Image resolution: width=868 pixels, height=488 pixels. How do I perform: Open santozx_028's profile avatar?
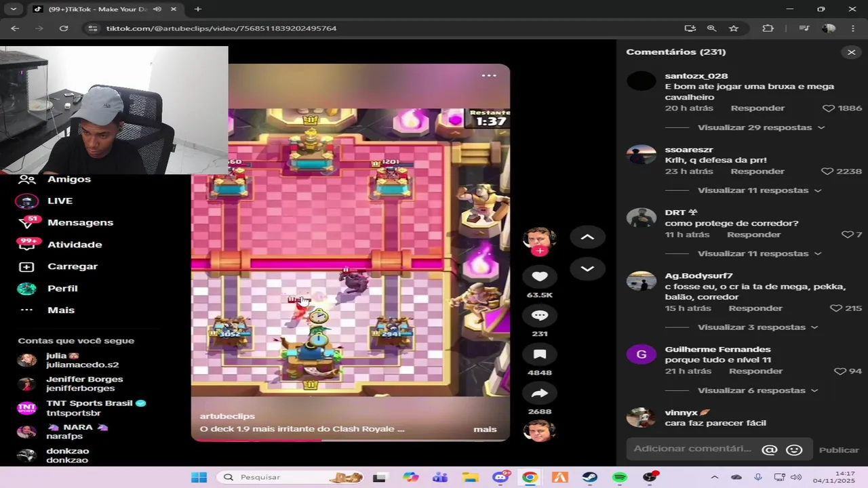pyautogui.click(x=641, y=81)
